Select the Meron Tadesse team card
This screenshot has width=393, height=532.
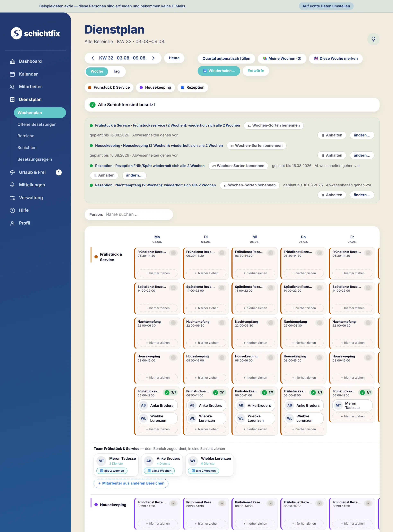click(116, 465)
